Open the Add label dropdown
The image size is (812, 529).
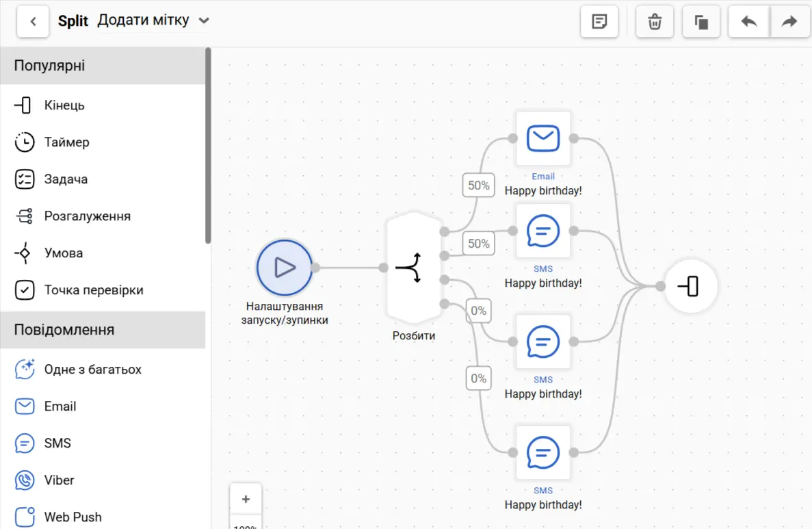pyautogui.click(x=153, y=21)
